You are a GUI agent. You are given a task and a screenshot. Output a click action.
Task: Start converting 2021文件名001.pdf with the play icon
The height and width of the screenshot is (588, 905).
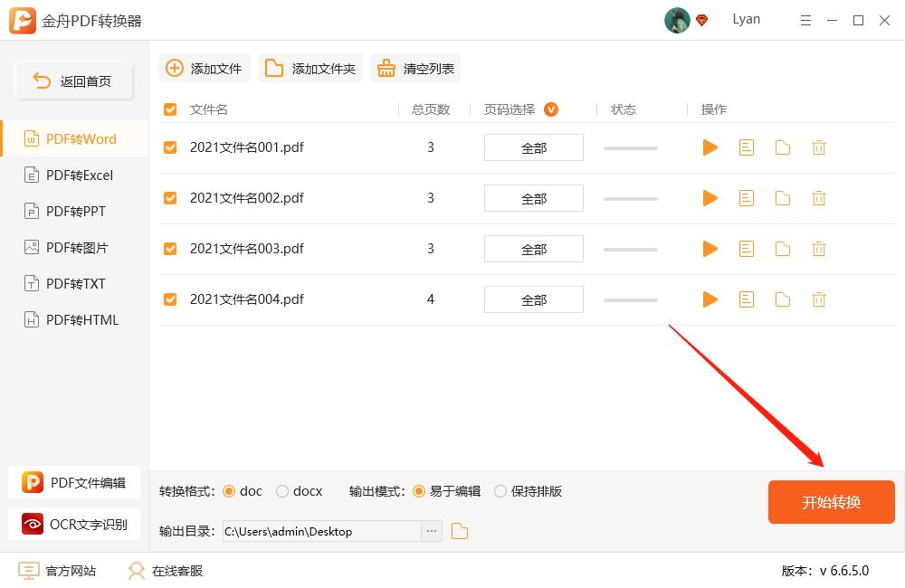(x=710, y=147)
